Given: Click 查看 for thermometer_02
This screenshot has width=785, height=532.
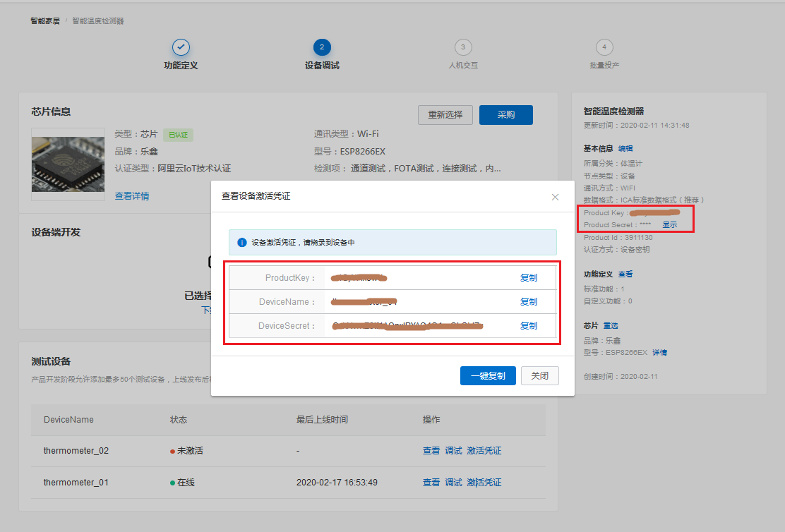Looking at the screenshot, I should [x=431, y=451].
